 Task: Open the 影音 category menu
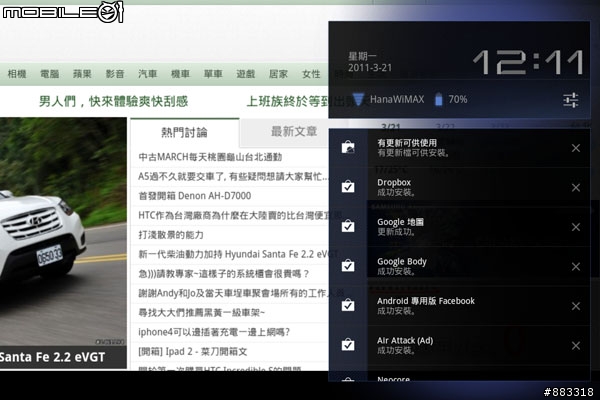click(115, 74)
